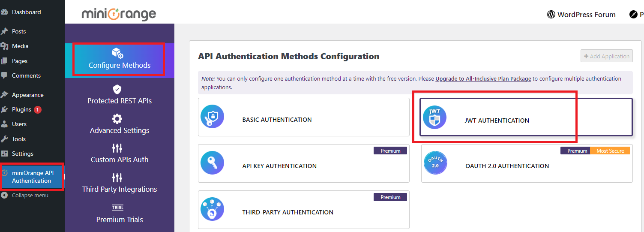Select miniOrange API Authentication menu item
The image size is (644, 232).
point(33,177)
